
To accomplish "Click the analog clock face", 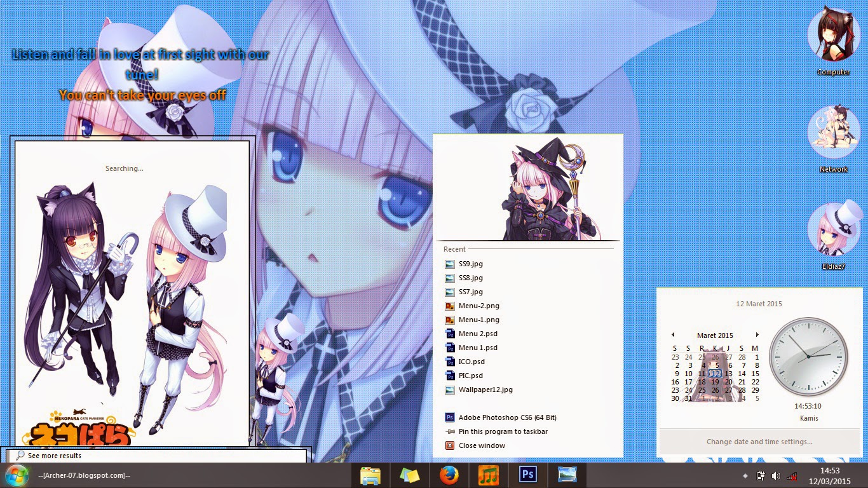I will (808, 357).
